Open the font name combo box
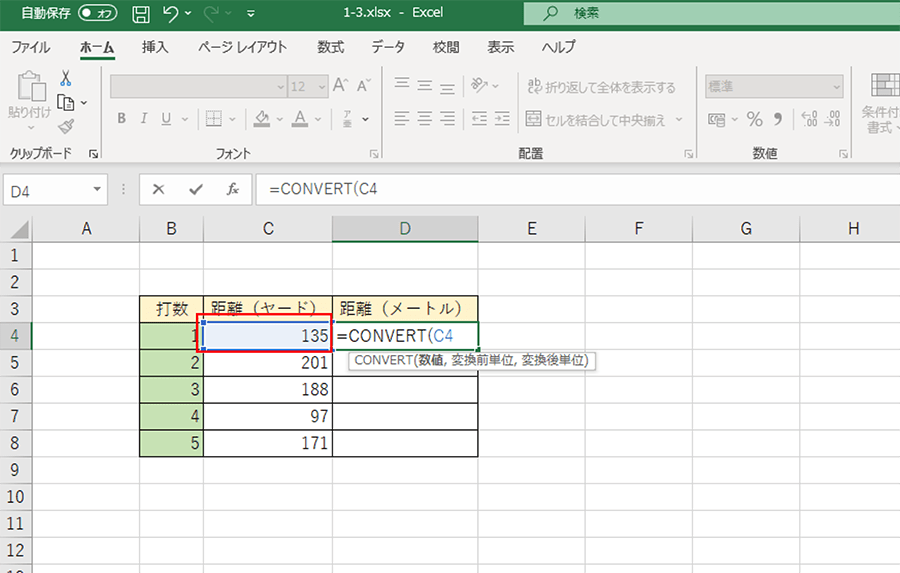The width and height of the screenshot is (900, 573). tap(199, 87)
